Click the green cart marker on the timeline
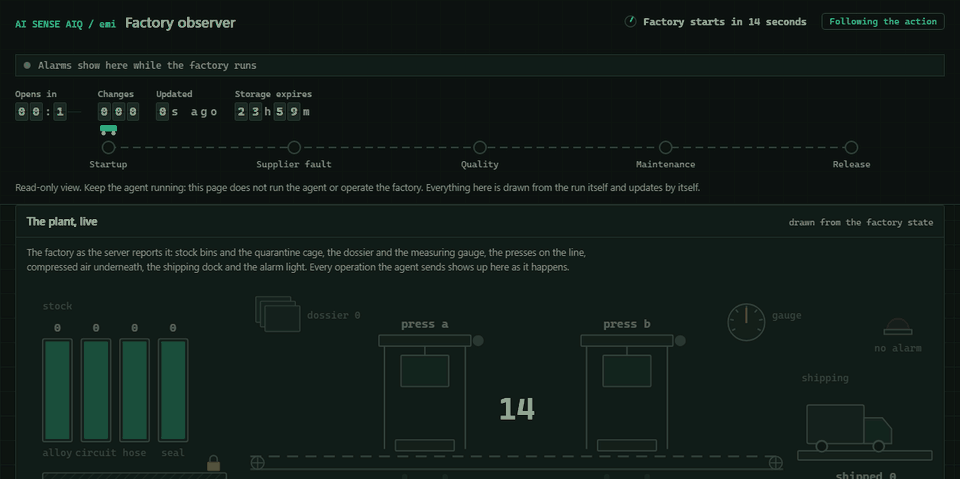This screenshot has height=479, width=960. [x=108, y=129]
